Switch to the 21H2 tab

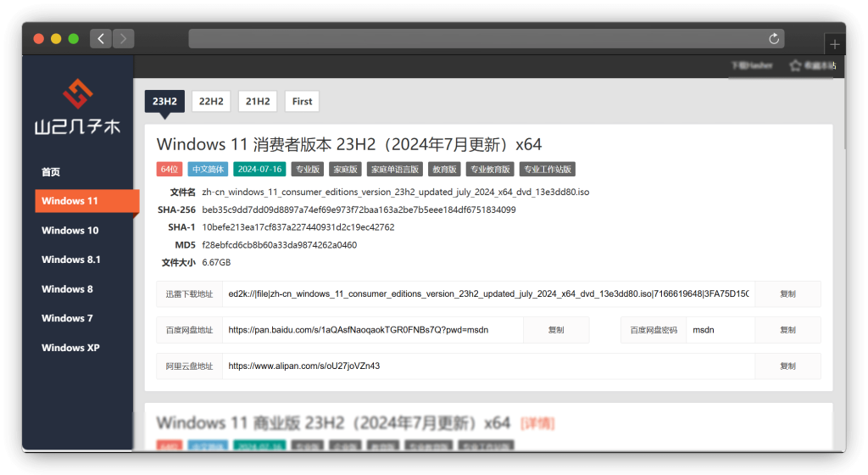tap(258, 101)
